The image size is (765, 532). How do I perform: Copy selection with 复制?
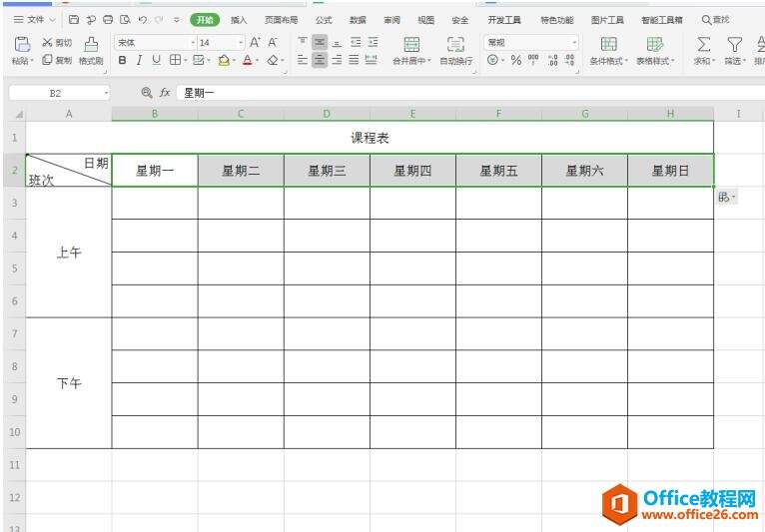point(57,60)
